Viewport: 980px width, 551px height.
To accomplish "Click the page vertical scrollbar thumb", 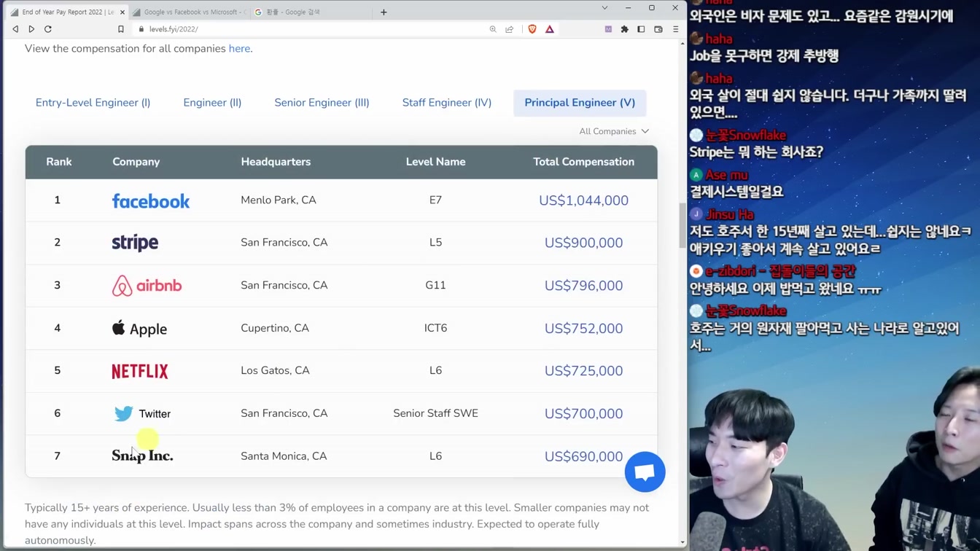I will 682,225.
